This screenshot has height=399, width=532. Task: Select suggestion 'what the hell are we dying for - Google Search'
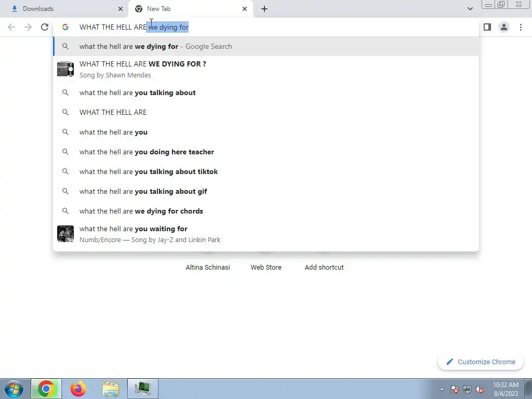click(266, 46)
